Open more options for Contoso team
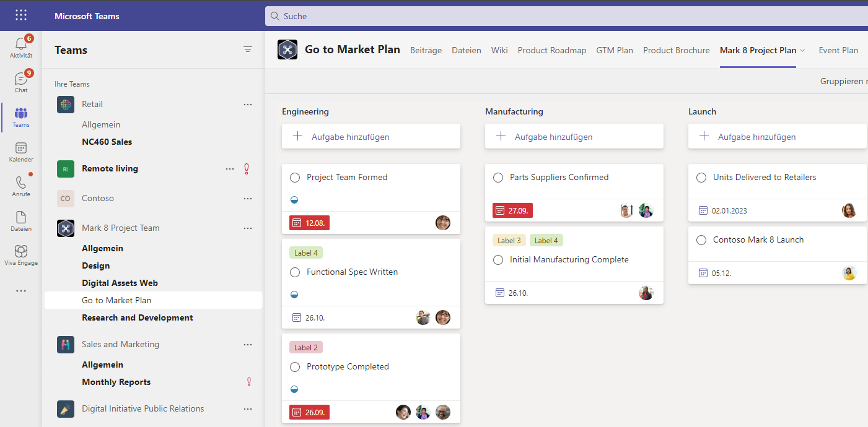This screenshot has width=868, height=427. [x=248, y=199]
